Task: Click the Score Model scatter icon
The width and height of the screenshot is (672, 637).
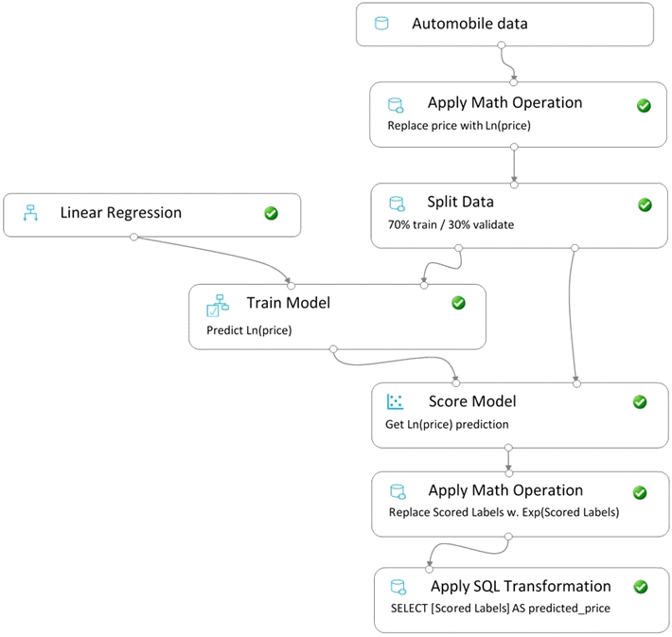Action: [x=395, y=401]
